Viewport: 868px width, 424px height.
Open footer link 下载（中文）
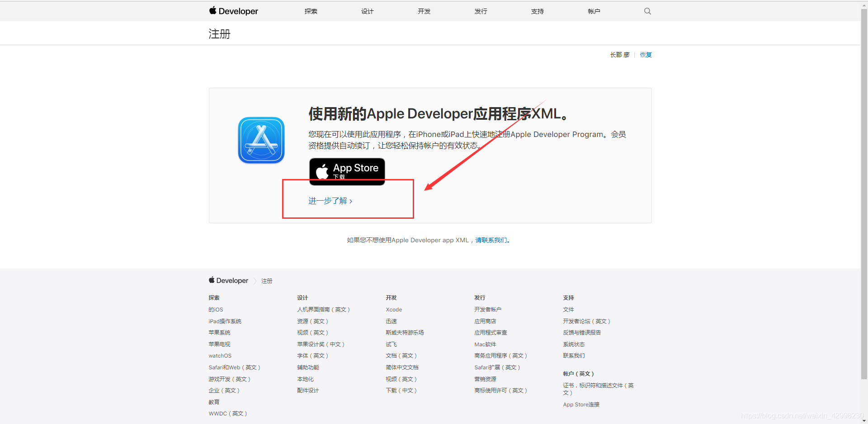(x=401, y=391)
